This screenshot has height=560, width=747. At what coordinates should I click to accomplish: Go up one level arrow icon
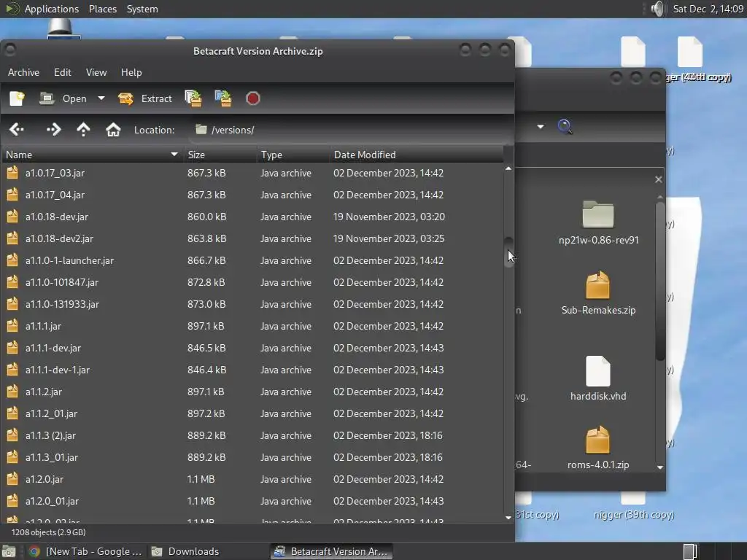(83, 130)
